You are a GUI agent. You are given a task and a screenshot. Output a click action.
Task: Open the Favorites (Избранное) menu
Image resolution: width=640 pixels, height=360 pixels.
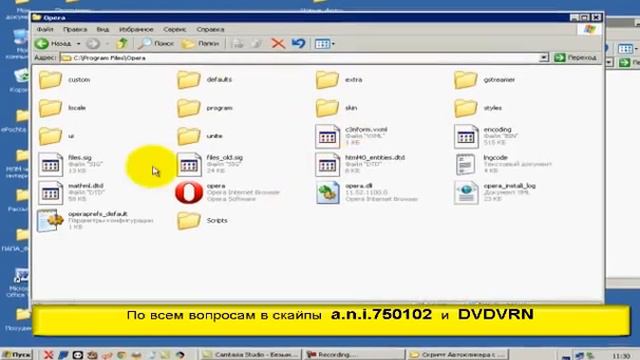136,29
